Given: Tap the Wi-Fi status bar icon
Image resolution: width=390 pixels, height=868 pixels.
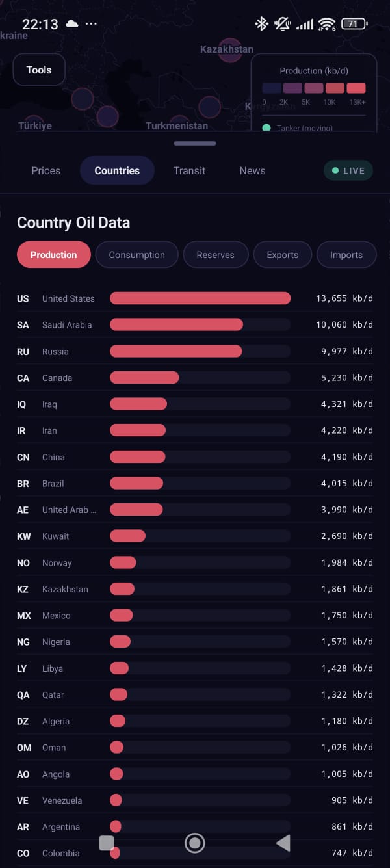Looking at the screenshot, I should click(x=326, y=25).
